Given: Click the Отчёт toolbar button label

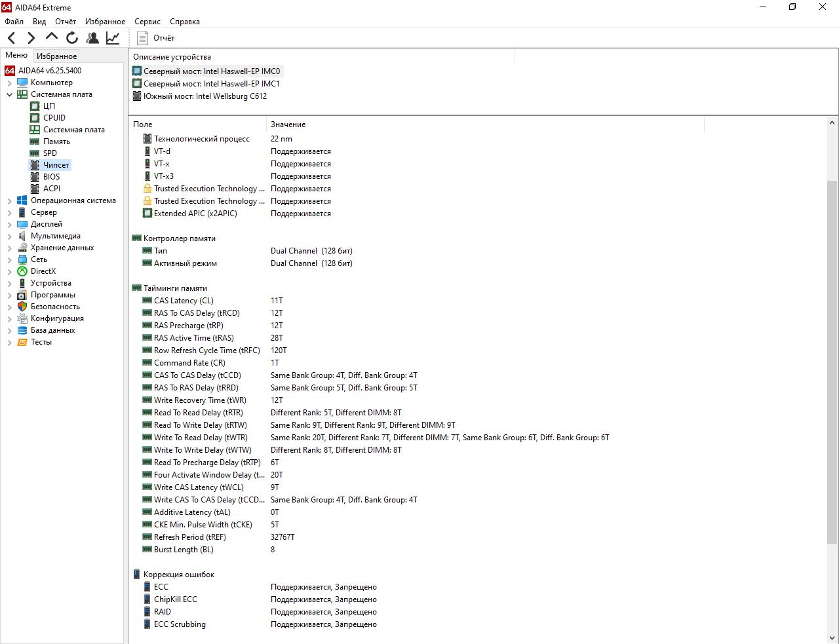Looking at the screenshot, I should (x=164, y=38).
